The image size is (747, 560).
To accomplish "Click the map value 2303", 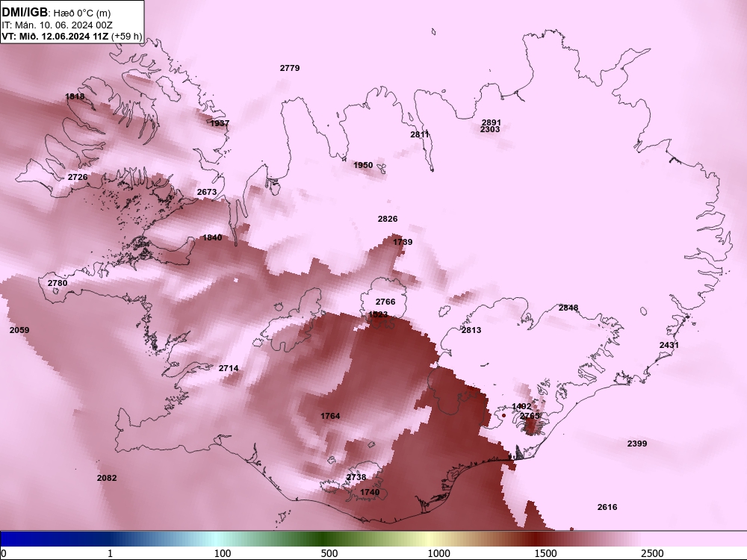I will coord(490,129).
